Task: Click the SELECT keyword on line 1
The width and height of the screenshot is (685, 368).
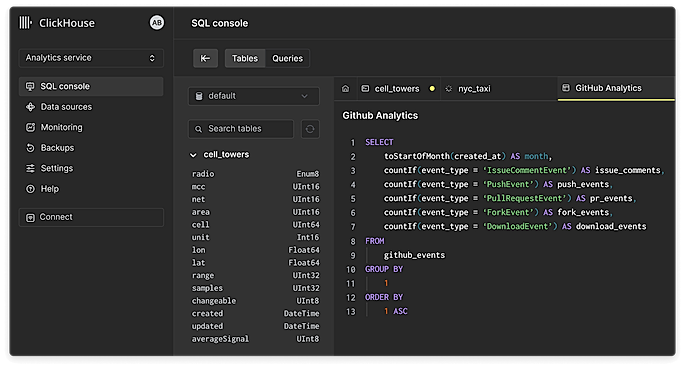Action: pyautogui.click(x=379, y=142)
